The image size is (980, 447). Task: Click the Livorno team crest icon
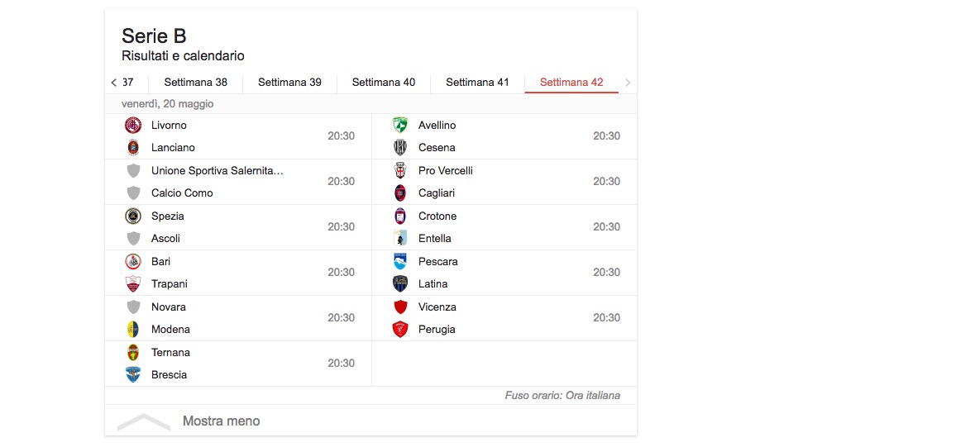tap(133, 126)
